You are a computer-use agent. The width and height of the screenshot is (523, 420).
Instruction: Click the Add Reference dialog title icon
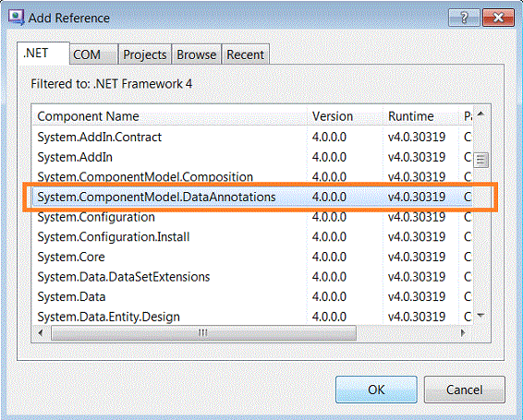point(16,18)
